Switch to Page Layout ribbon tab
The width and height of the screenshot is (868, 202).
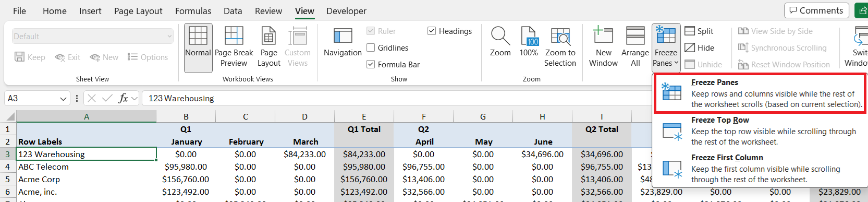[138, 11]
